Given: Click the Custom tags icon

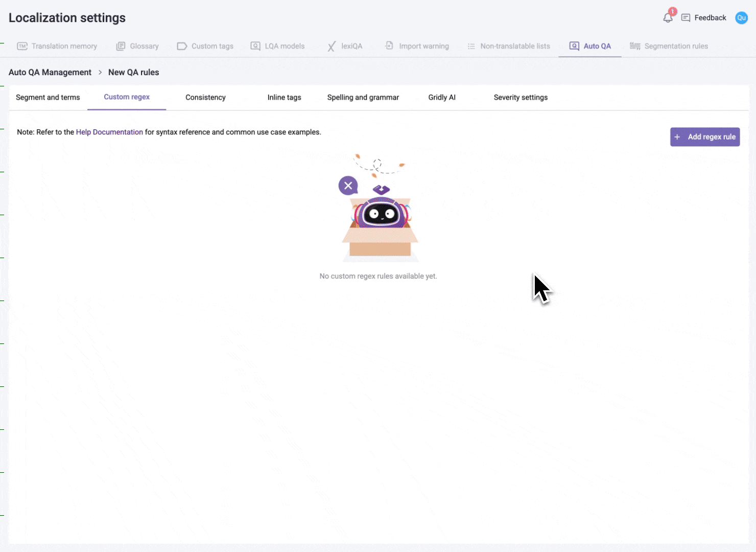Looking at the screenshot, I should (x=182, y=46).
